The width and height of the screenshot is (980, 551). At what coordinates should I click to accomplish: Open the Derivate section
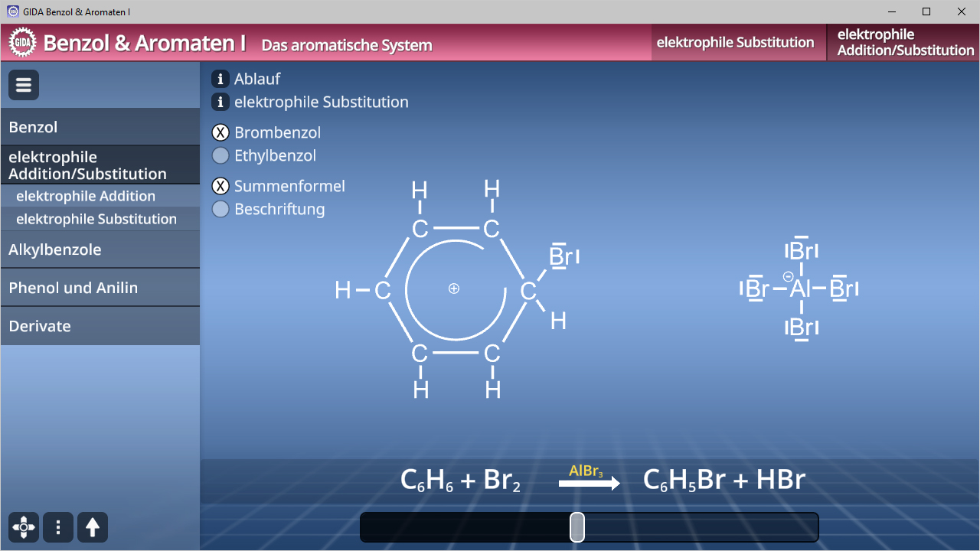click(x=100, y=326)
